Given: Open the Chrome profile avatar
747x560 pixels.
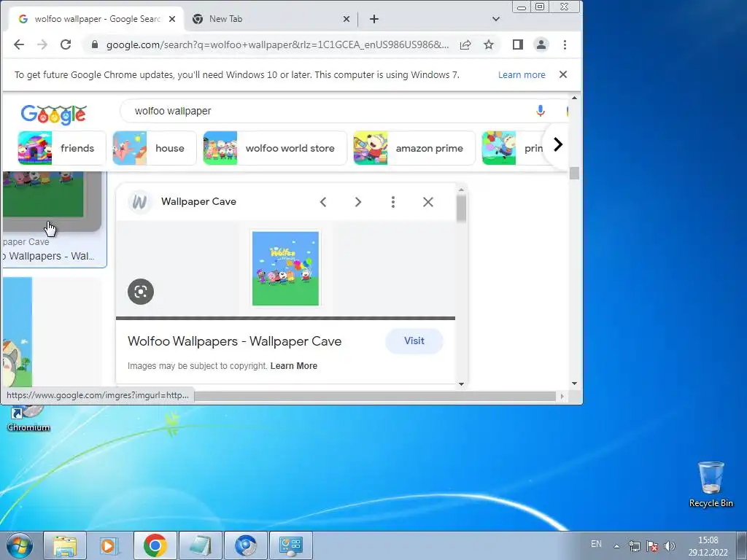Looking at the screenshot, I should point(541,44).
